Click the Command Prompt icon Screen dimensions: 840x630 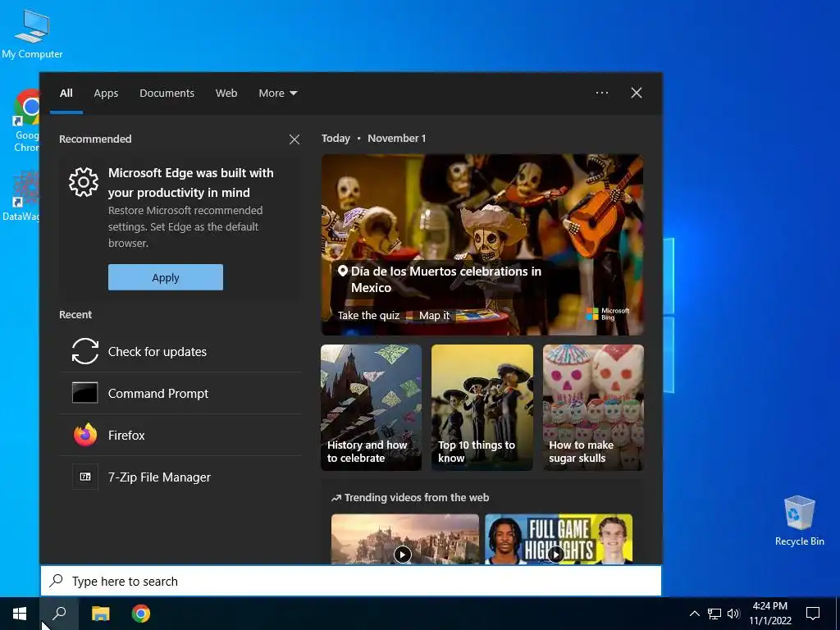[x=85, y=393]
